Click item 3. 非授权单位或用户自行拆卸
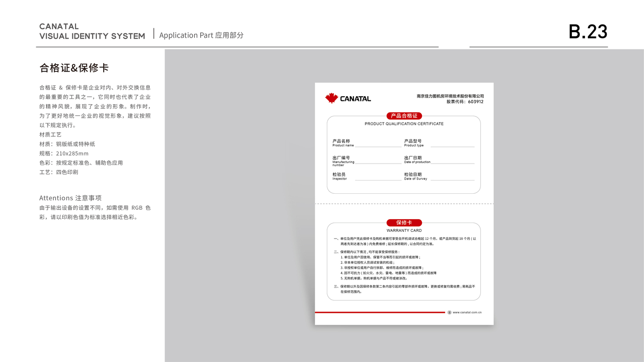The width and height of the screenshot is (644, 362). coord(382,268)
